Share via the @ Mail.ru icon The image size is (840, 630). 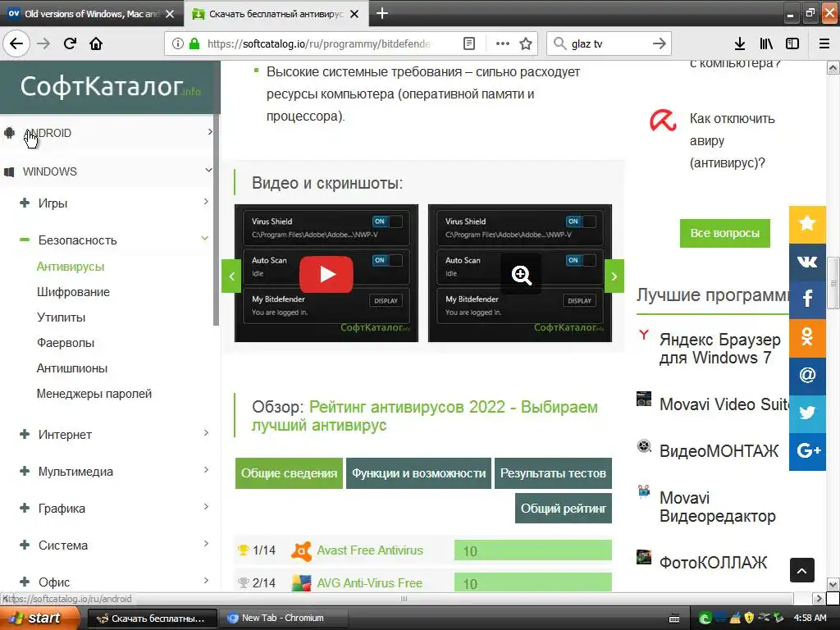click(807, 376)
